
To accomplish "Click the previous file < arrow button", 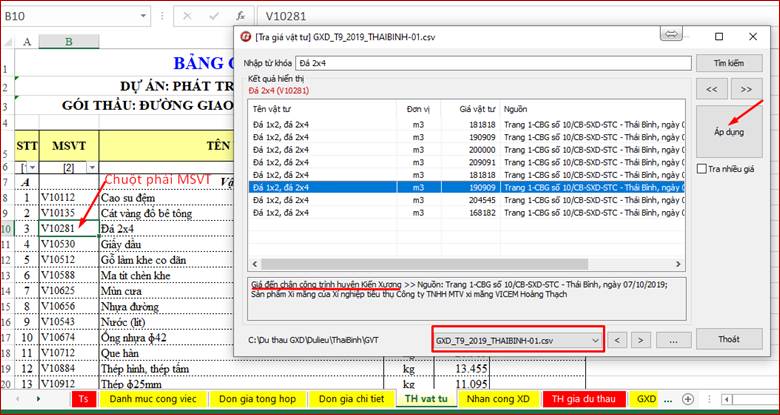I will coord(619,340).
